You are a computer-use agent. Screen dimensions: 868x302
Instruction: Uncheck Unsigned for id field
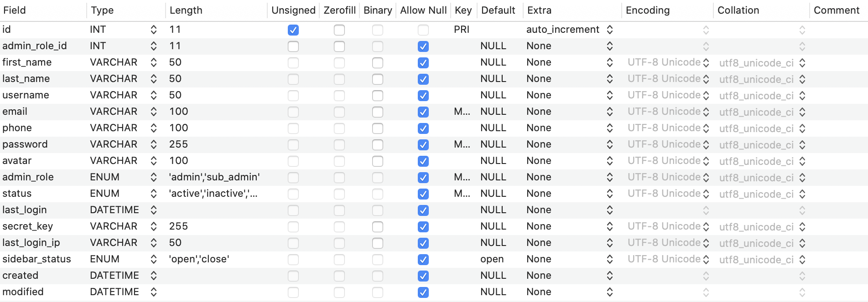(293, 30)
